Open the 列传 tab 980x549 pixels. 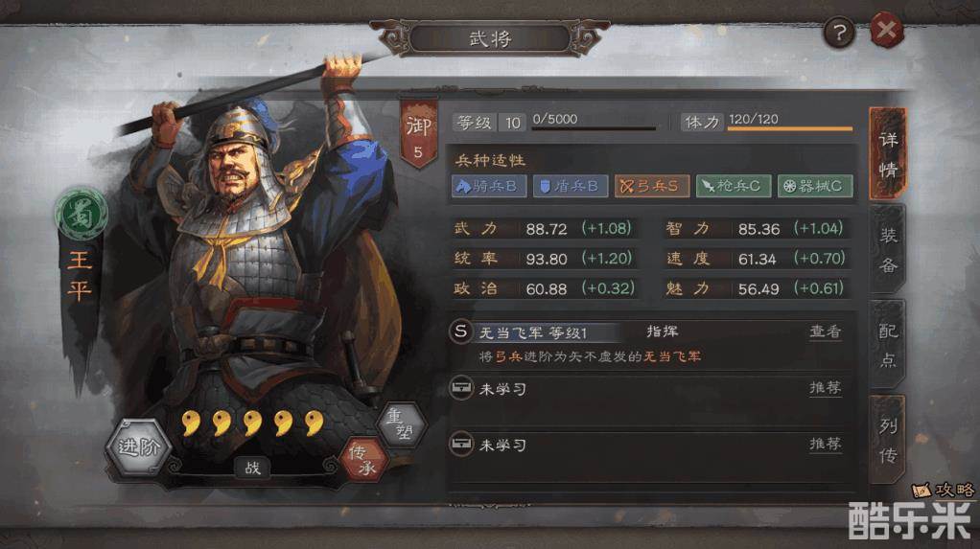pos(888,441)
